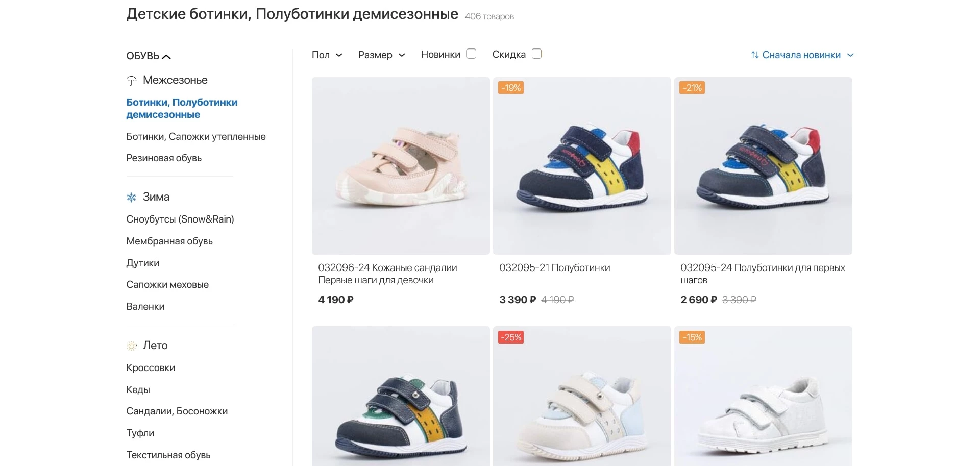Open the Пол filter dropdown
The image size is (980, 466).
point(327,55)
